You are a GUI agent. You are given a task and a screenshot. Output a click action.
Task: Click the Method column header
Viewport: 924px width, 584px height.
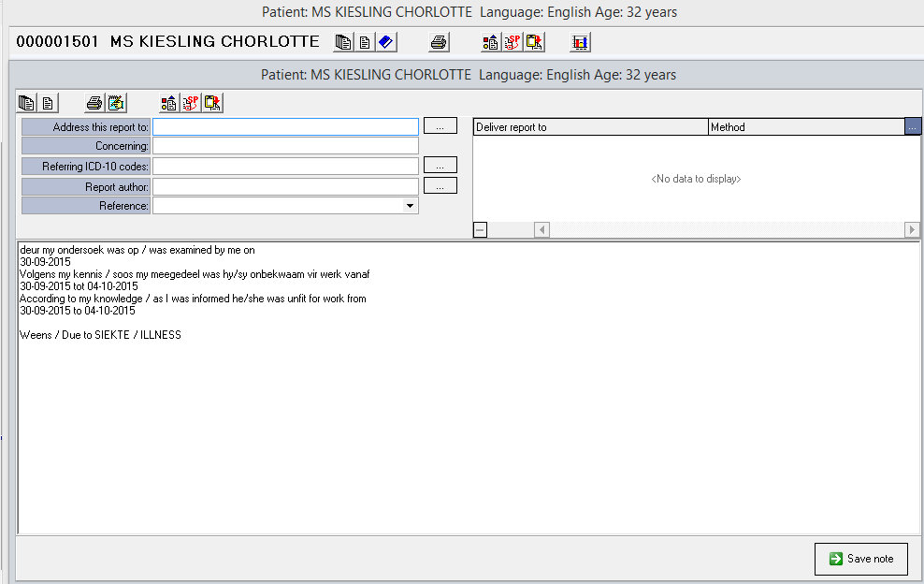click(805, 127)
